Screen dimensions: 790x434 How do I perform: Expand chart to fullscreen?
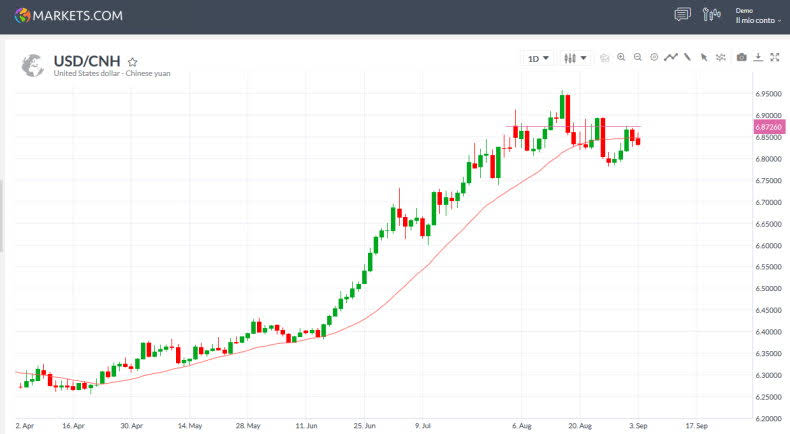pyautogui.click(x=774, y=58)
